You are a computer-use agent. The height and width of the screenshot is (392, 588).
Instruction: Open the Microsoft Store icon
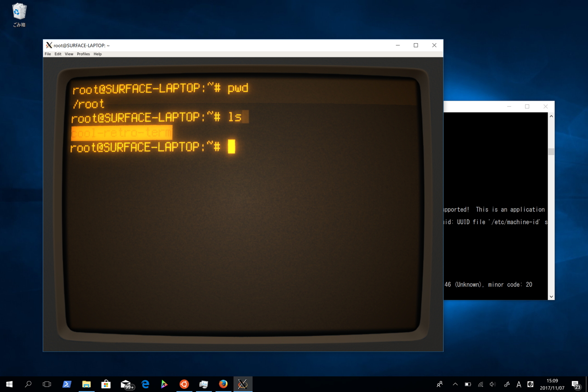click(106, 384)
